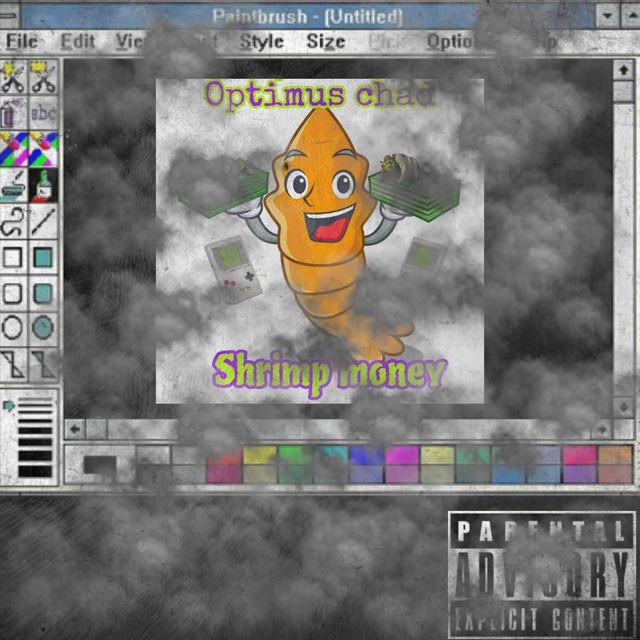Select the Filled Circle/Ellipse tool
This screenshot has width=640, height=640.
click(43, 329)
